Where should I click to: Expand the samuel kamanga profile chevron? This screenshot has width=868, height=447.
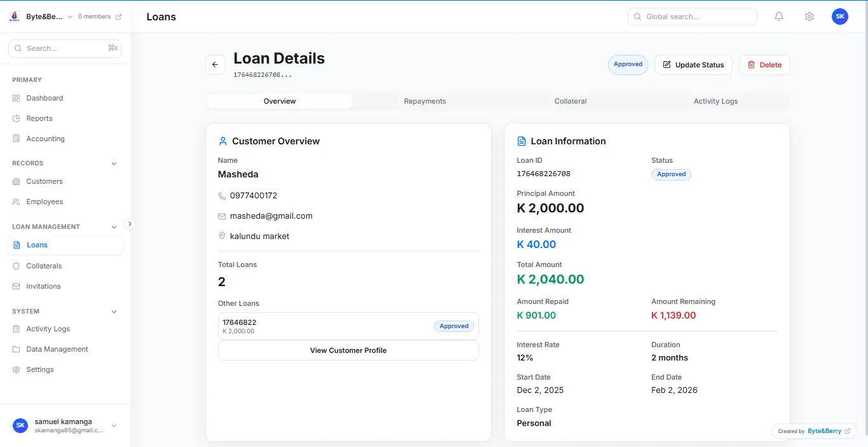pyautogui.click(x=114, y=425)
